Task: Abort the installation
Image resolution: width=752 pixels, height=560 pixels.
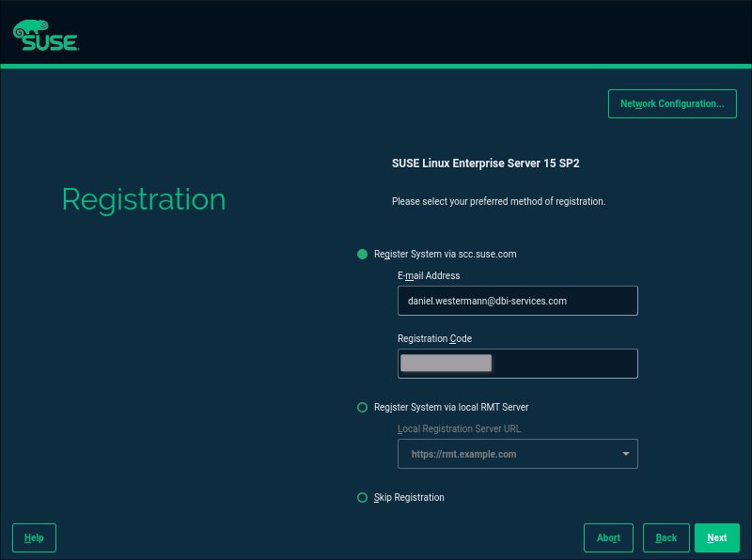Action: (x=608, y=538)
